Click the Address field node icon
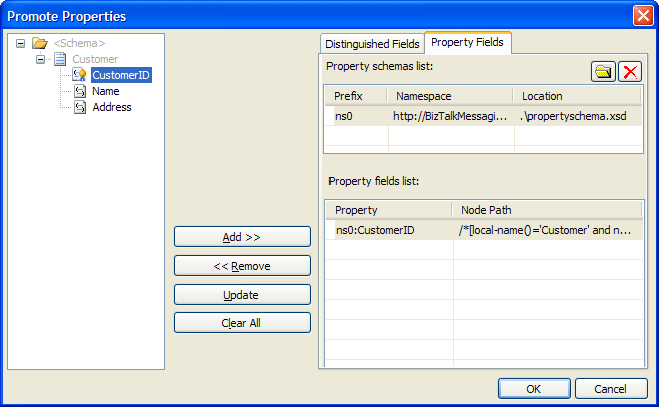The image size is (659, 407). pyautogui.click(x=80, y=107)
